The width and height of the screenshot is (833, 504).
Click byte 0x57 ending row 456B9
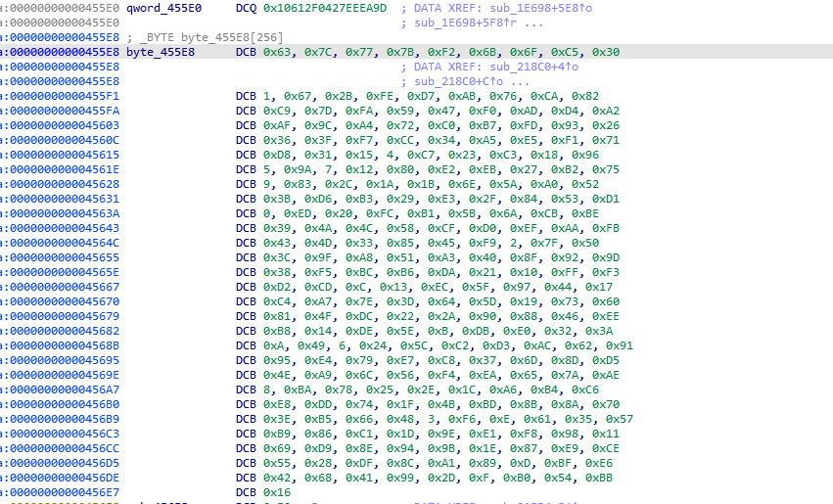click(620, 419)
